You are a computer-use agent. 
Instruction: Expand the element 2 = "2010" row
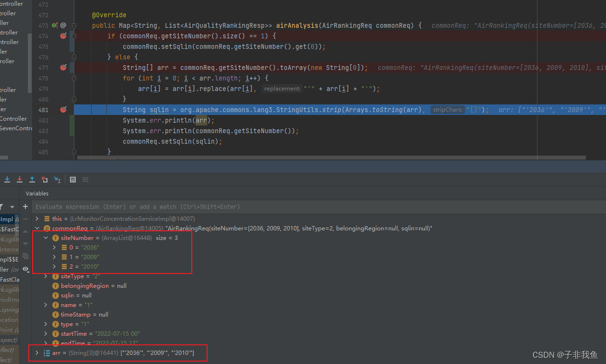[55, 267]
